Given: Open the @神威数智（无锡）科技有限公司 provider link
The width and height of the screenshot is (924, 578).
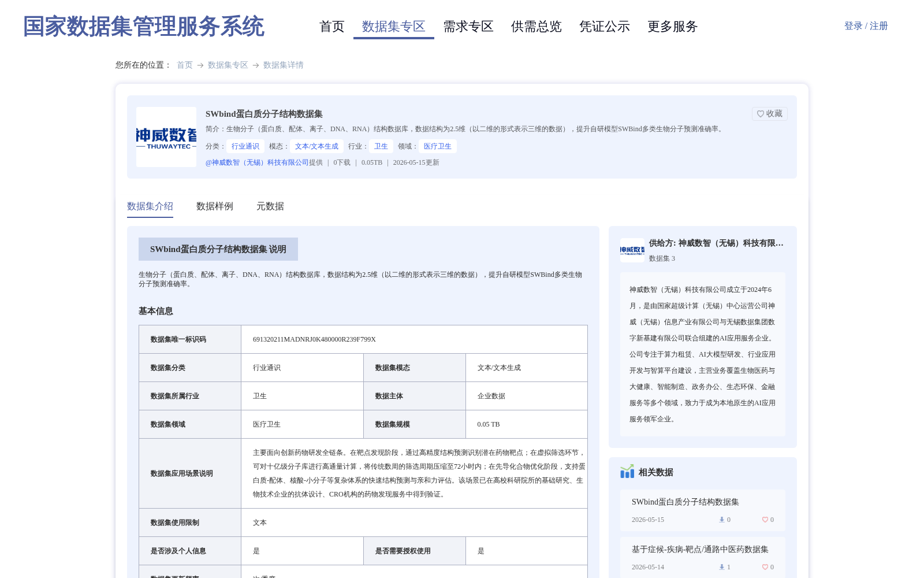Looking at the screenshot, I should click(x=257, y=162).
